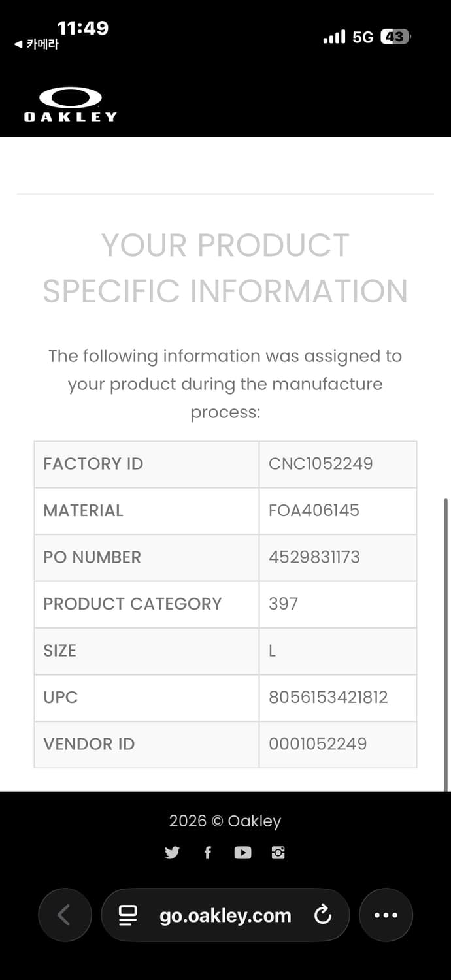Tap the PO Number value 4529831173
Image resolution: width=451 pixels, height=980 pixels.
pos(314,557)
